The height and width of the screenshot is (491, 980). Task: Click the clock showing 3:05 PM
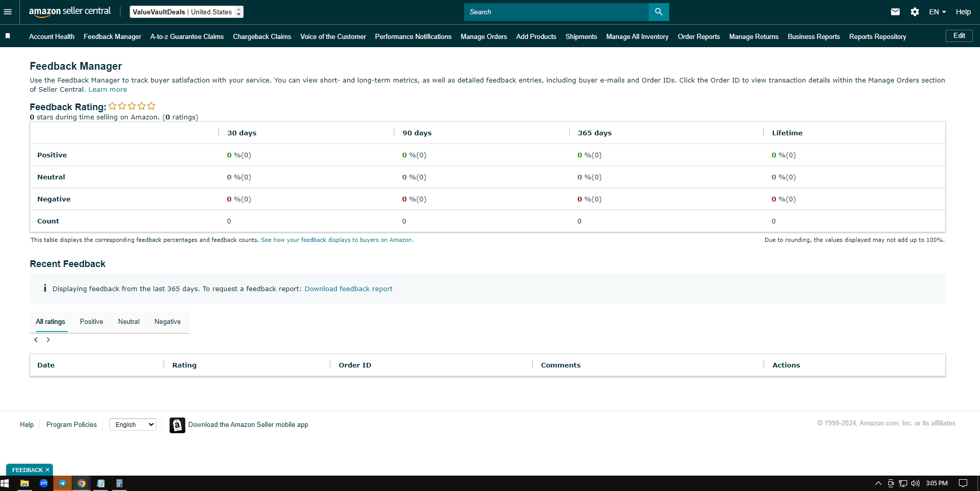pyautogui.click(x=936, y=483)
